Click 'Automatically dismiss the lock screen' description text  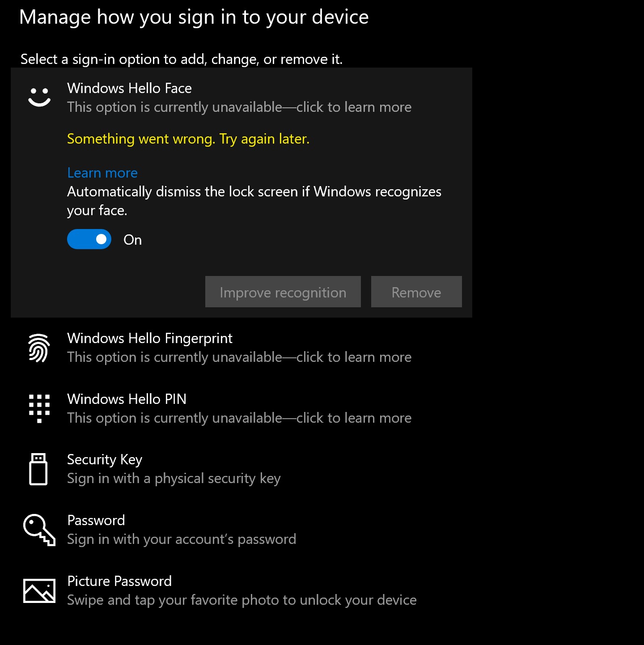pyautogui.click(x=254, y=201)
